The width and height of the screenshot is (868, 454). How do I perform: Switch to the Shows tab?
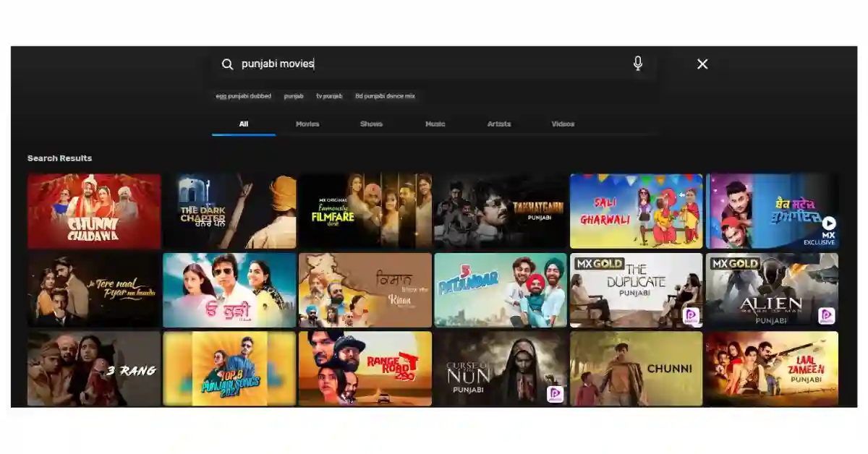pyautogui.click(x=371, y=124)
